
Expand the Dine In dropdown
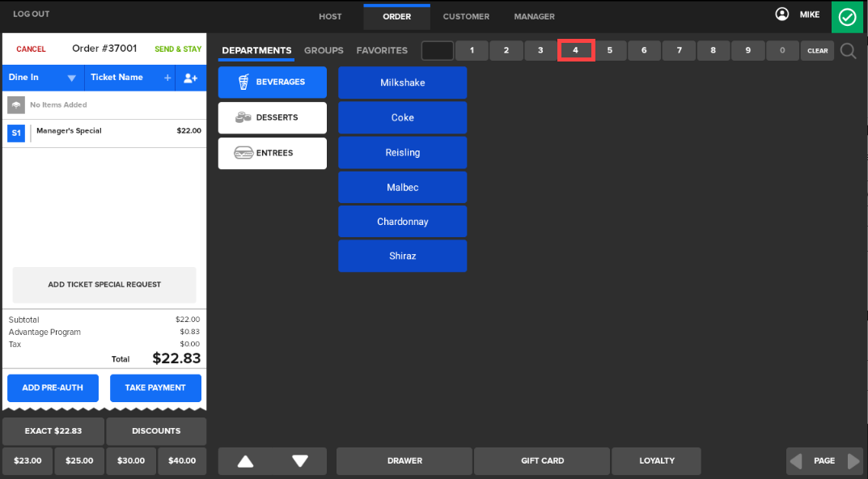pyautogui.click(x=71, y=78)
